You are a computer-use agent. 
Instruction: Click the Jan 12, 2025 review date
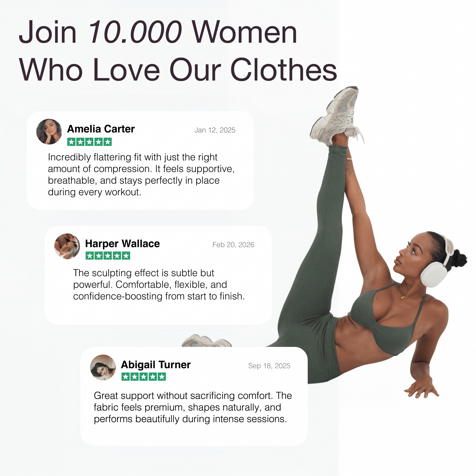[x=215, y=130]
